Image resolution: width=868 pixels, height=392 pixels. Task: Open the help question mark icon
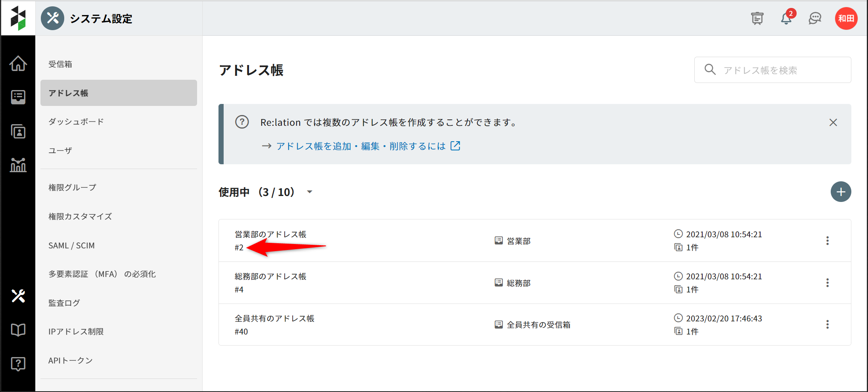[x=18, y=363]
